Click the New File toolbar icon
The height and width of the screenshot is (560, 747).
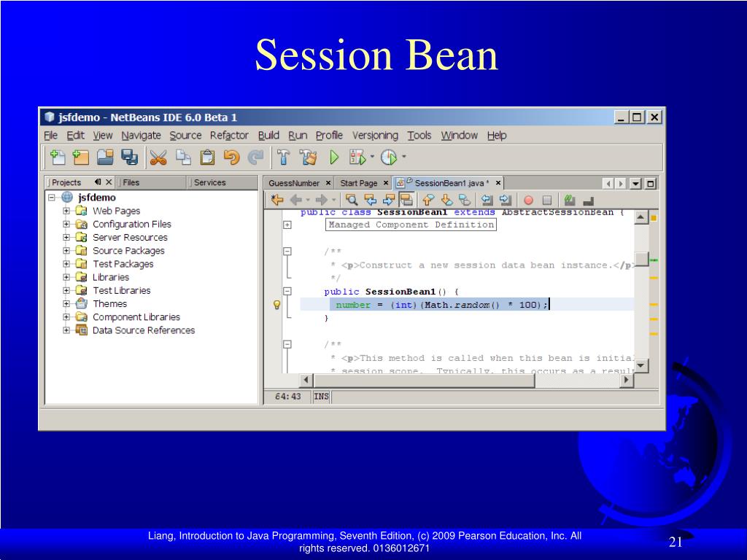(57, 157)
